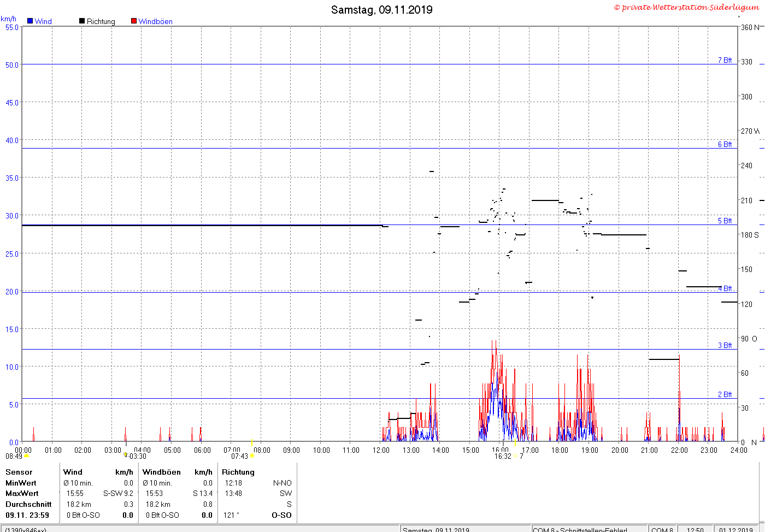Click the blue Wind legend square
Image resolution: width=765 pixels, height=532 pixels.
pyautogui.click(x=30, y=21)
